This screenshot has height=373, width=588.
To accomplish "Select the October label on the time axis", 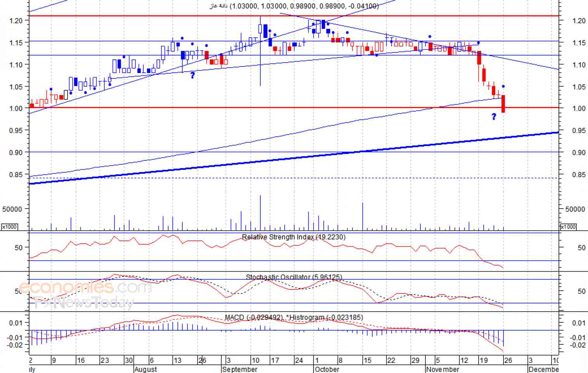I will pyautogui.click(x=327, y=369).
